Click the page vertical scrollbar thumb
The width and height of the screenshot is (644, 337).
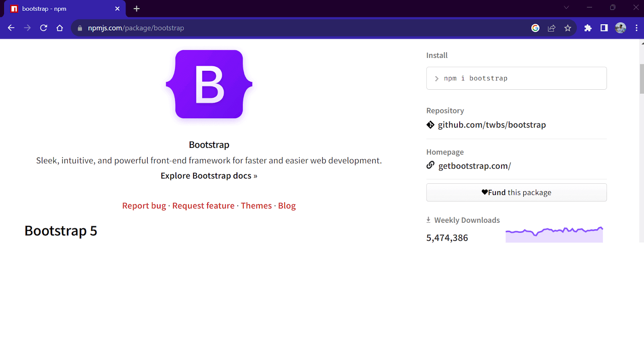[x=642, y=78]
